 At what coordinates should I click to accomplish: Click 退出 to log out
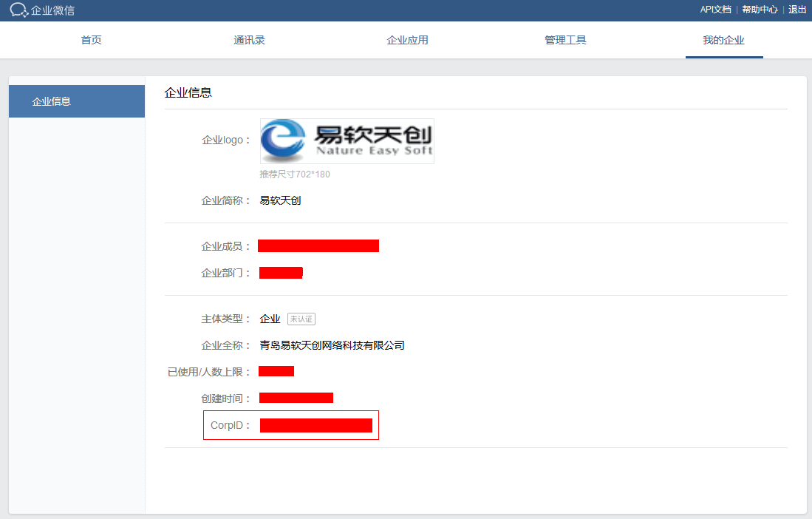tap(797, 10)
